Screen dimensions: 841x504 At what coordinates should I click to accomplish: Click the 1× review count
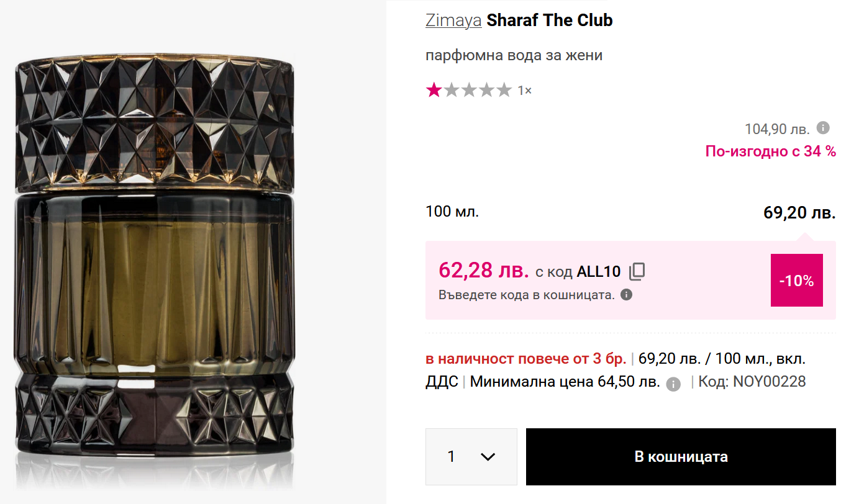[525, 91]
